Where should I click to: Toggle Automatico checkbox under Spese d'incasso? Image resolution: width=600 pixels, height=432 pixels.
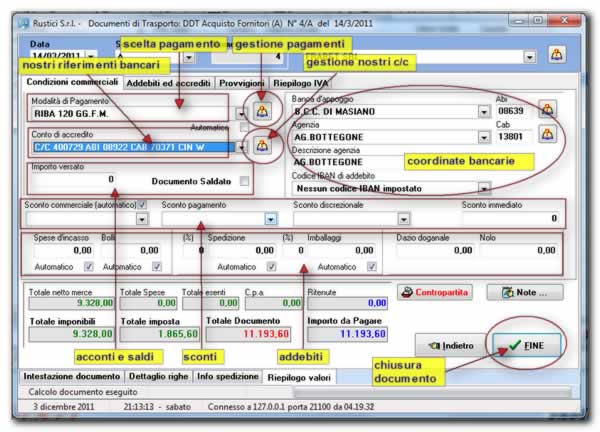point(89,267)
